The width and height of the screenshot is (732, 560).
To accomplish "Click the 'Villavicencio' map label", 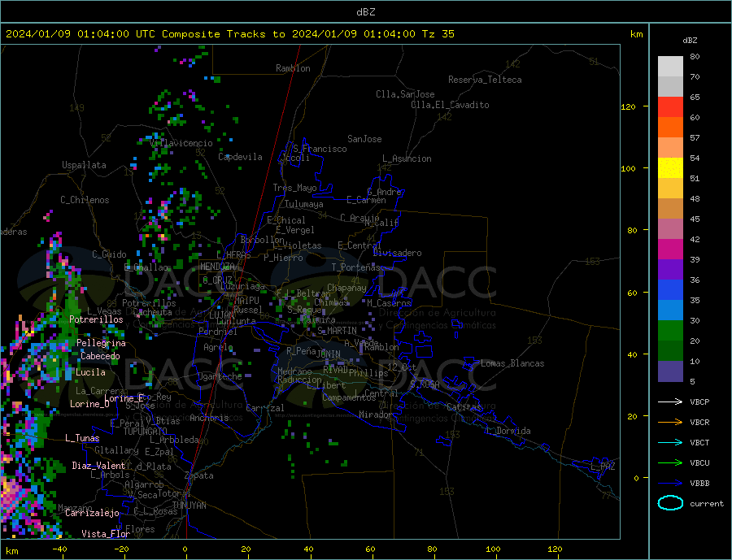I will tap(181, 143).
